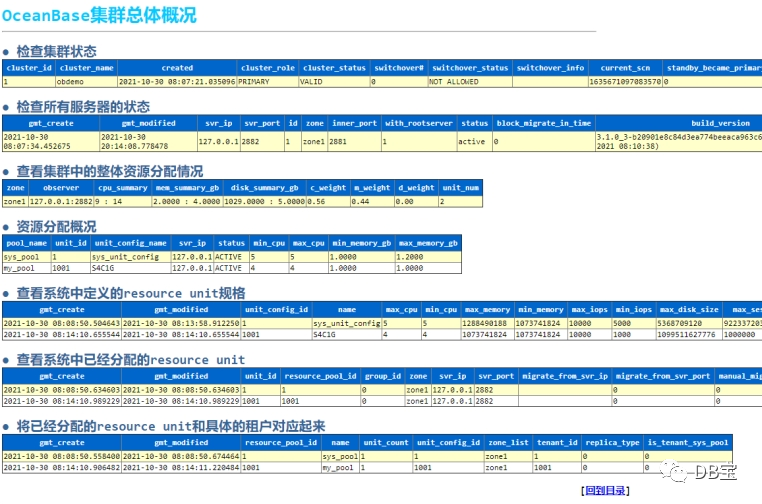Click the disk_summary_gb value 1029.0000 : 5.0000
Viewport: 762px width, 504px height.
(x=264, y=201)
